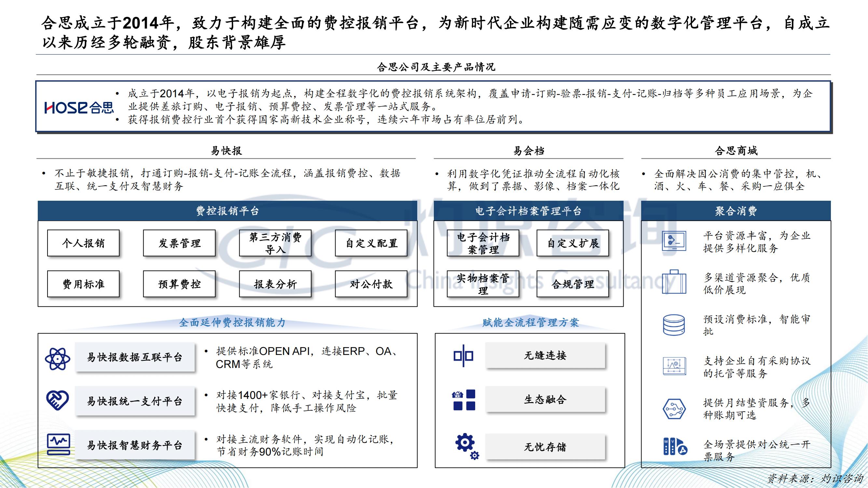Click the atom icon beside 易快报数据互联平台
This screenshot has height=488, width=868.
point(58,359)
